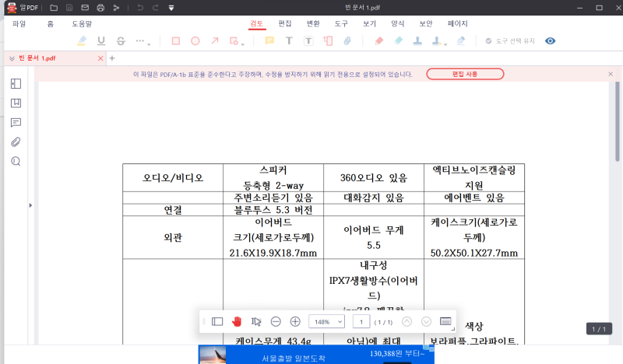
Task: Choose the rectangle shape tool
Action: click(176, 41)
